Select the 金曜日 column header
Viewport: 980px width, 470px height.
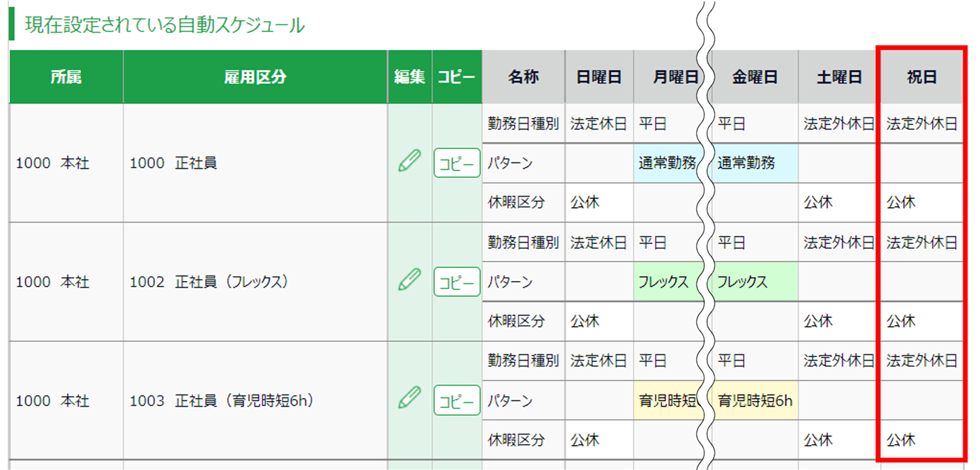point(755,77)
